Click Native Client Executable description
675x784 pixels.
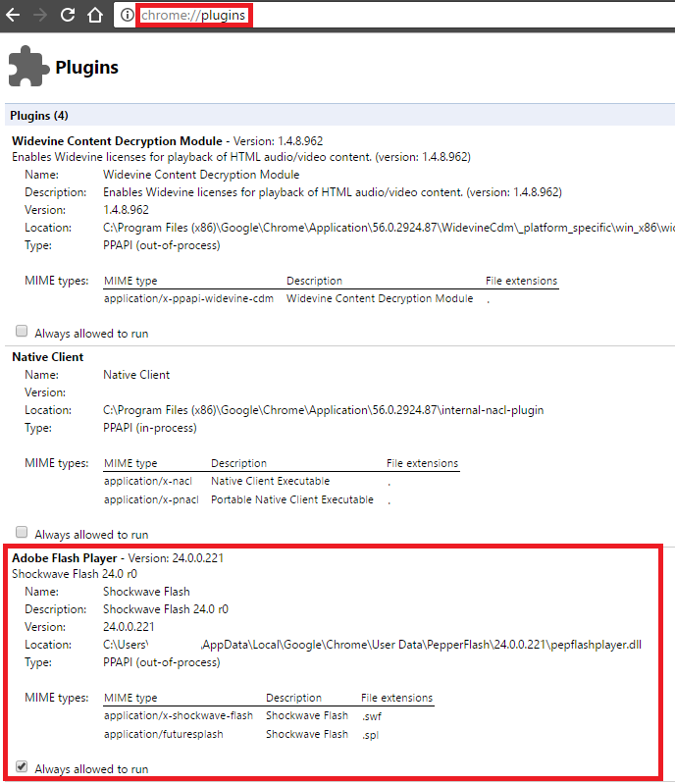(x=271, y=481)
